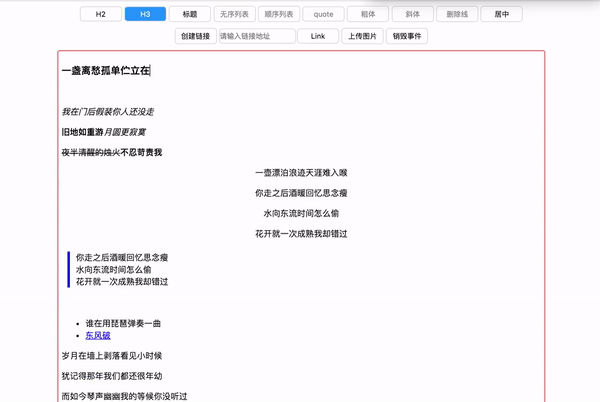Click the struck-through text 夜半清醒的烛火
This screenshot has height=402, width=600.
[x=91, y=152]
